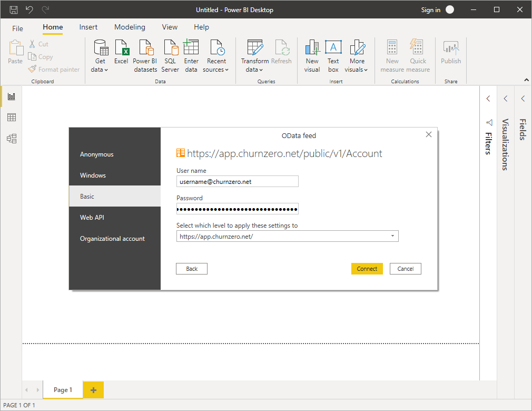The width and height of the screenshot is (532, 411).
Task: Click the Sign in link
Action: coord(430,10)
